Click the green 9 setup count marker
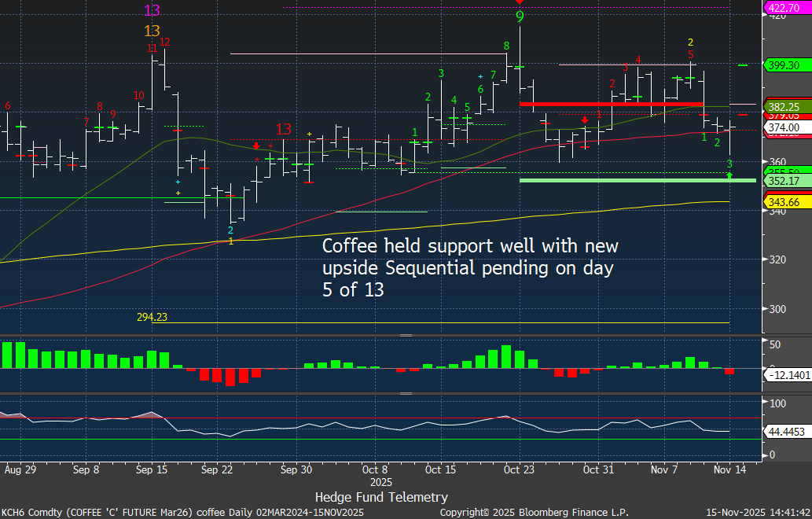Viewport: 812px width, 519px height. coord(520,16)
